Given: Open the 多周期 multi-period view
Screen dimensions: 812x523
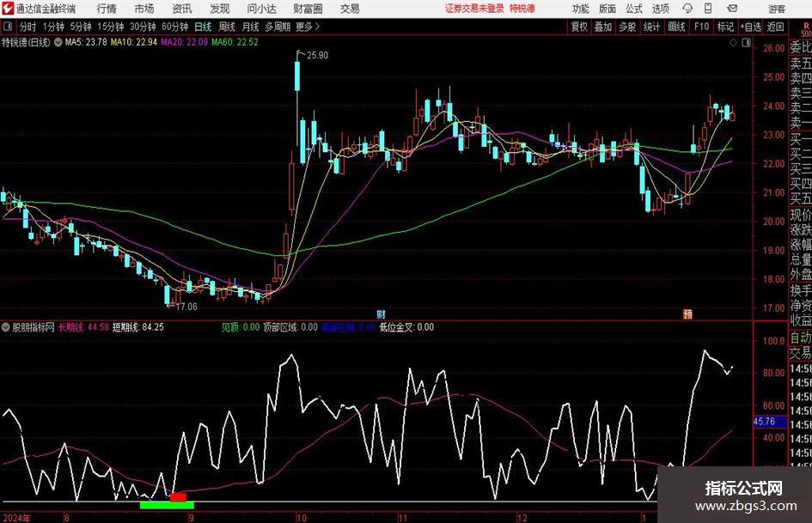Looking at the screenshot, I should [x=278, y=27].
